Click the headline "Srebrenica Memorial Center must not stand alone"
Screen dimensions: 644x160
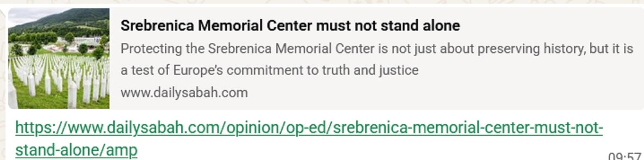coord(290,26)
